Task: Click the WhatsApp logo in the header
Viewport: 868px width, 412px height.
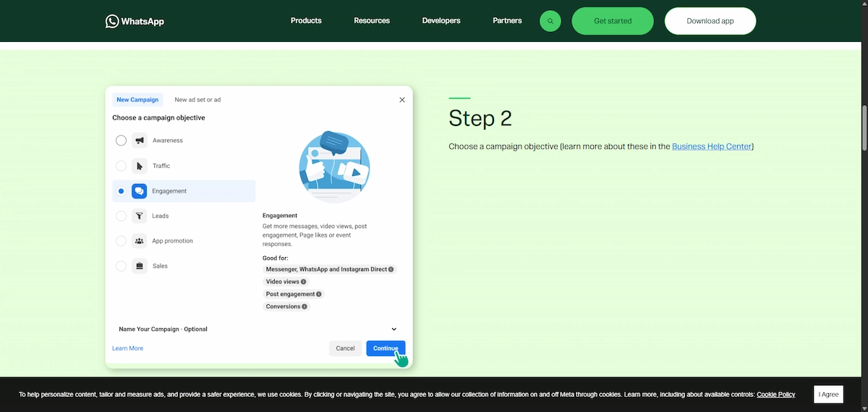Action: [x=135, y=21]
